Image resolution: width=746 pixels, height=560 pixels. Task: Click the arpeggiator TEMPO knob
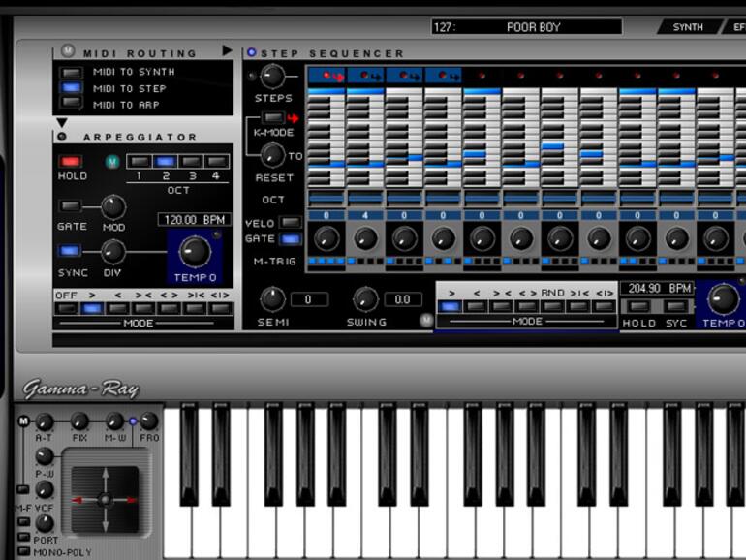pos(195,252)
